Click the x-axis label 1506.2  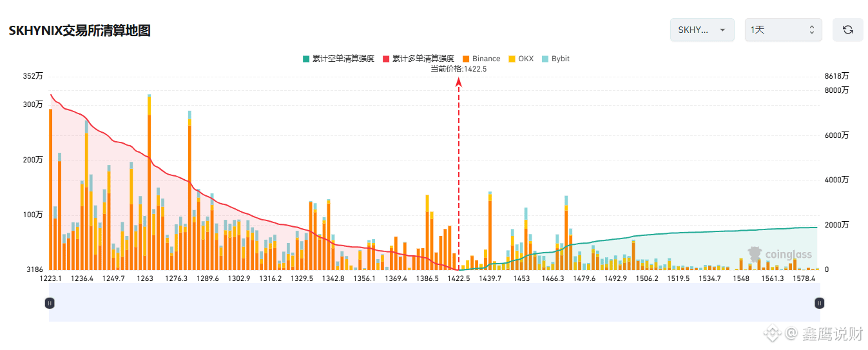647,278
